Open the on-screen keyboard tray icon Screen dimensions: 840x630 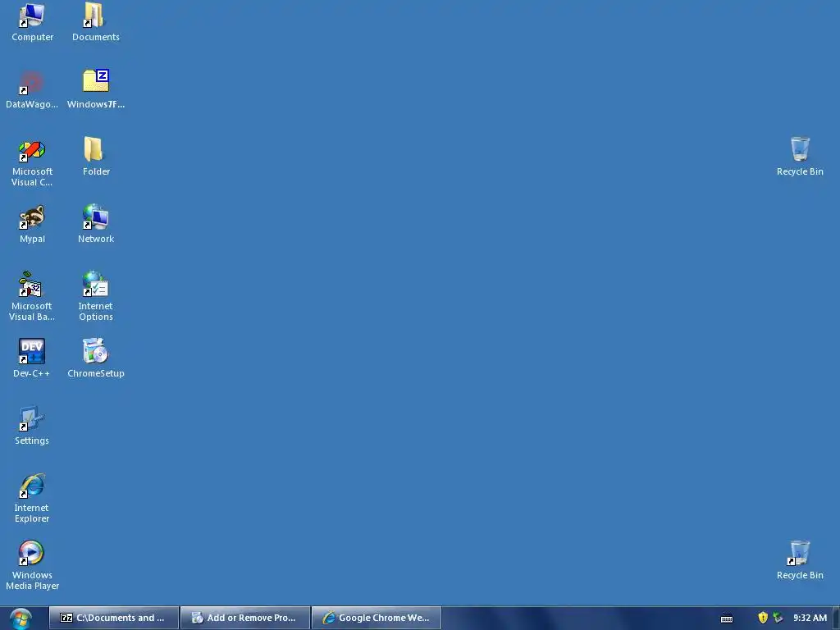[727, 619]
